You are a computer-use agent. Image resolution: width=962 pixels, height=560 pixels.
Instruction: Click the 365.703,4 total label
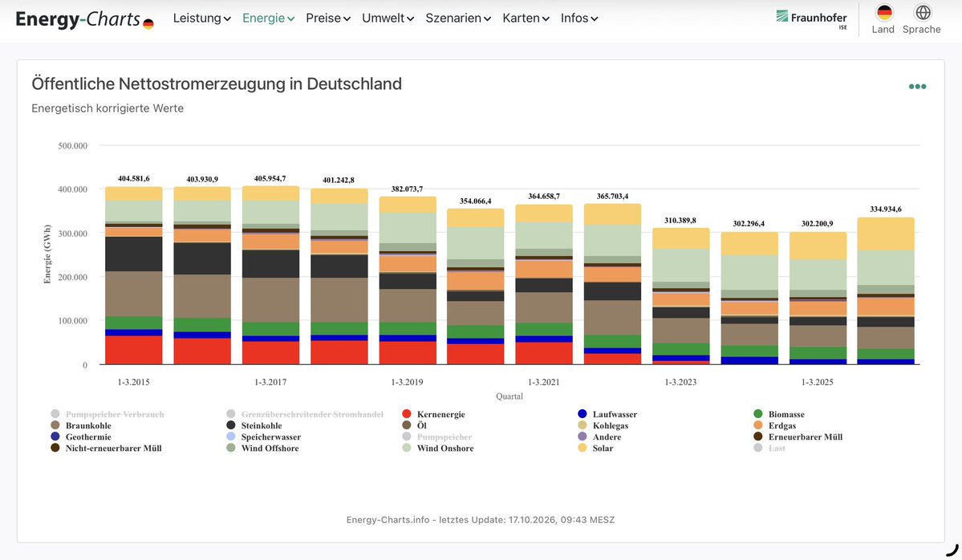point(612,197)
